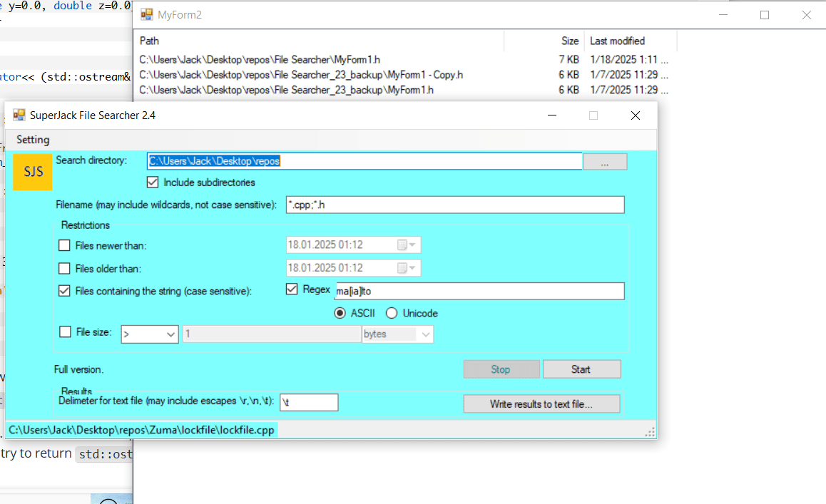
Task: Sort MyForm2 results by Last modified column
Action: [x=631, y=41]
